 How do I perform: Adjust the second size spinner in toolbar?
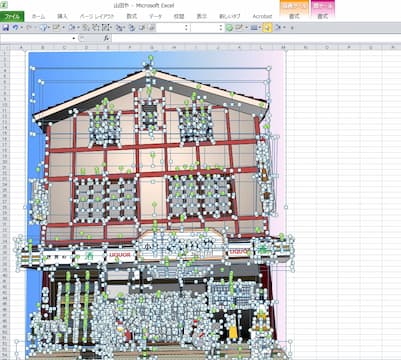(221, 28)
